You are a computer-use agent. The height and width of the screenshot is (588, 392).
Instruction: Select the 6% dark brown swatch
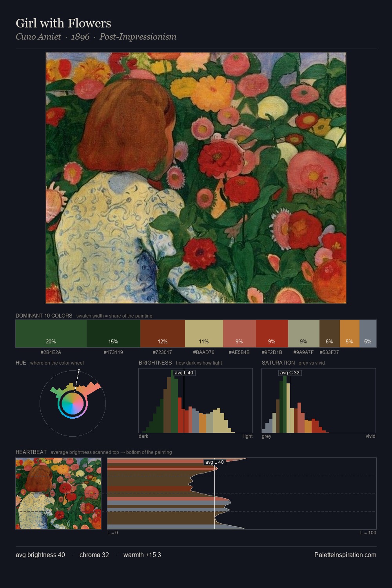coord(330,334)
